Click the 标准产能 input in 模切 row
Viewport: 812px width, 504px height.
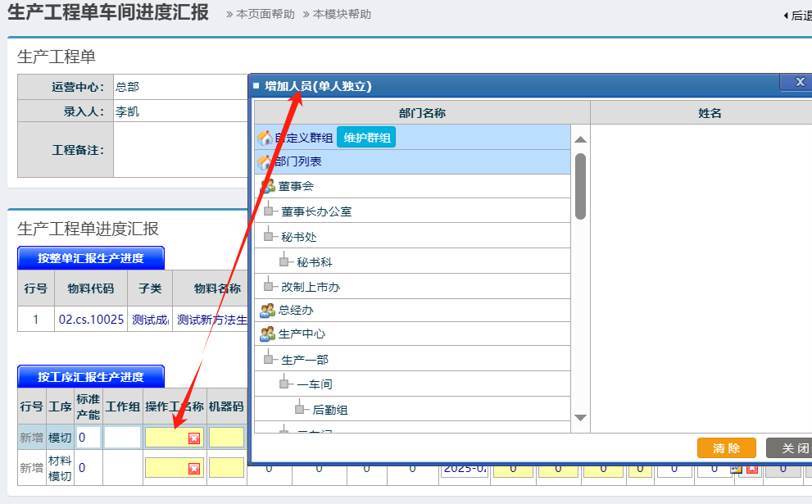[x=88, y=438]
